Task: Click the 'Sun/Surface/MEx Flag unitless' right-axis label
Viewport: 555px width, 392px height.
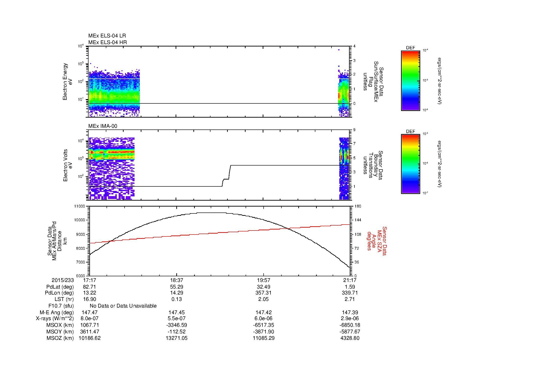Action: tap(373, 82)
